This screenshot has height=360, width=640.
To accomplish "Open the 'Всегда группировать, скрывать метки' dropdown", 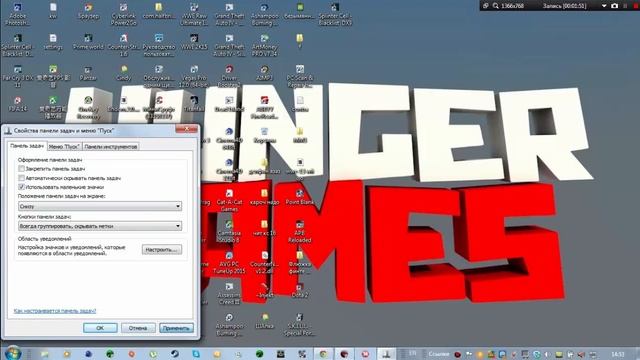I will pyautogui.click(x=100, y=226).
